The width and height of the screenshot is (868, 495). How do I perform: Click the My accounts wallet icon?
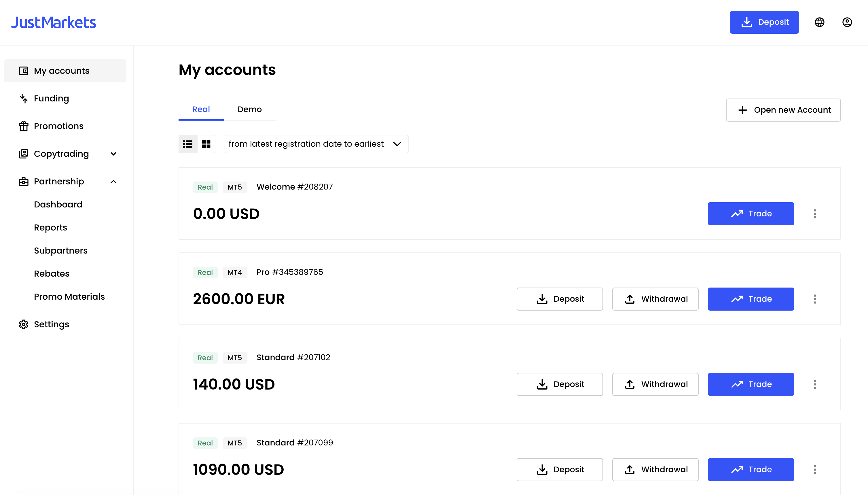23,71
